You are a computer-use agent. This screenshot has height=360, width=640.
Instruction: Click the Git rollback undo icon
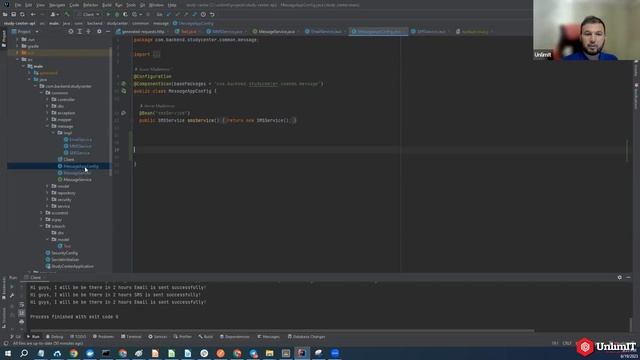pos(212,14)
